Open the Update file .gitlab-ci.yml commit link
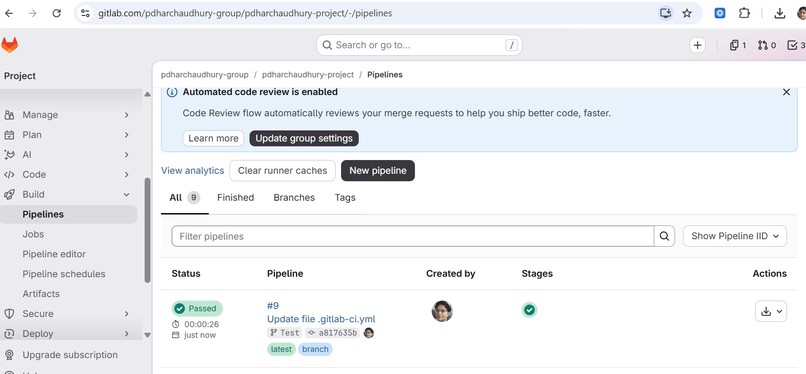 tap(321, 320)
